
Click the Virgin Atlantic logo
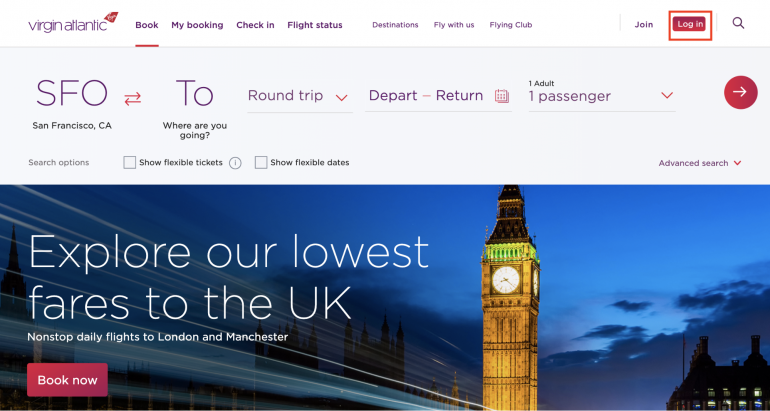[73, 23]
